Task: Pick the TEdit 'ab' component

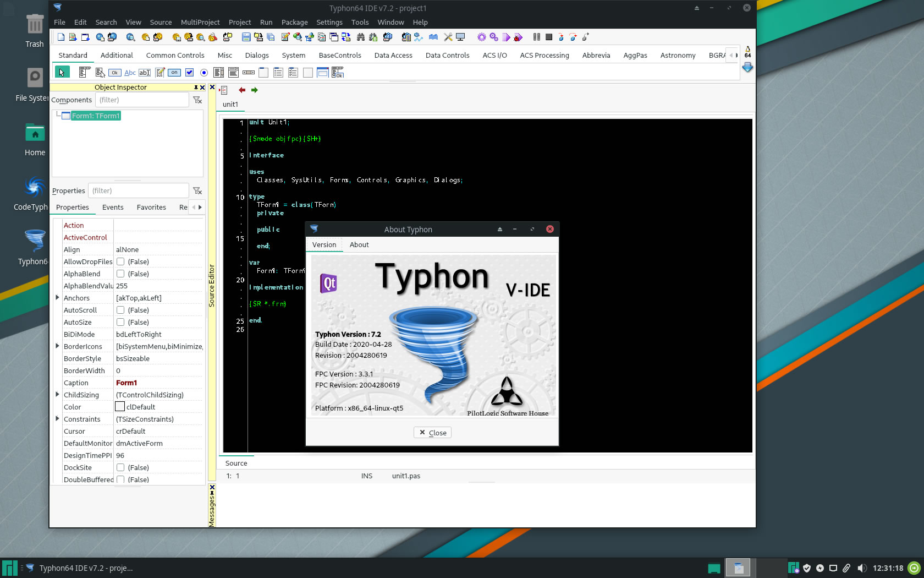Action: click(x=145, y=72)
